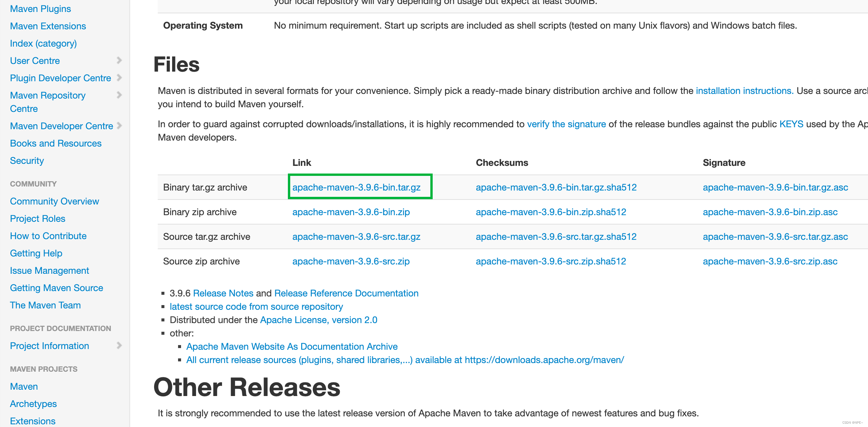This screenshot has width=868, height=427.
Task: Click the Signature column header
Action: tap(724, 163)
